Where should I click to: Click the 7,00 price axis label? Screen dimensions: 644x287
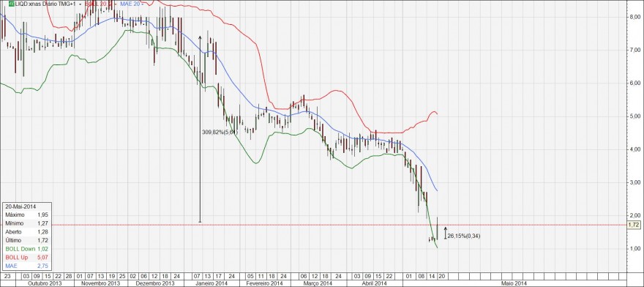636,50
